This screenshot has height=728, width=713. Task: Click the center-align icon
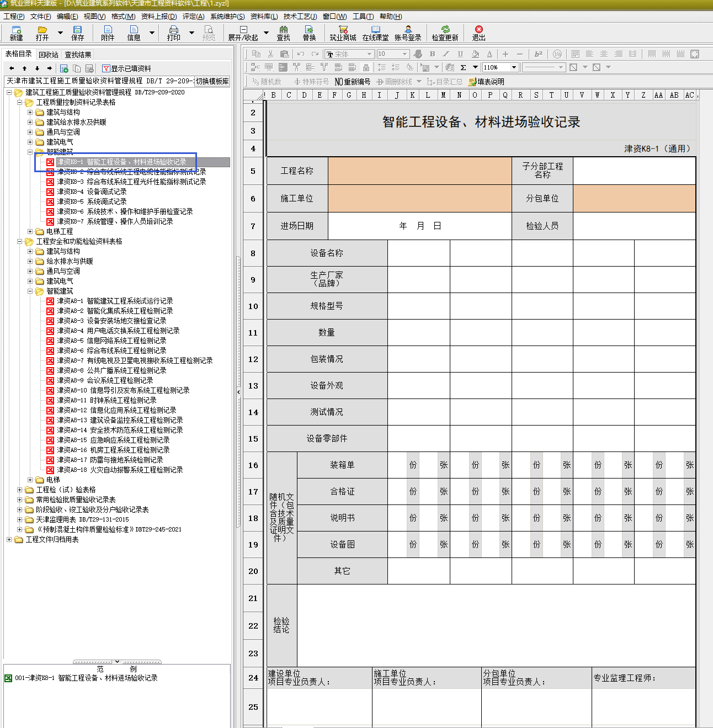604,54
